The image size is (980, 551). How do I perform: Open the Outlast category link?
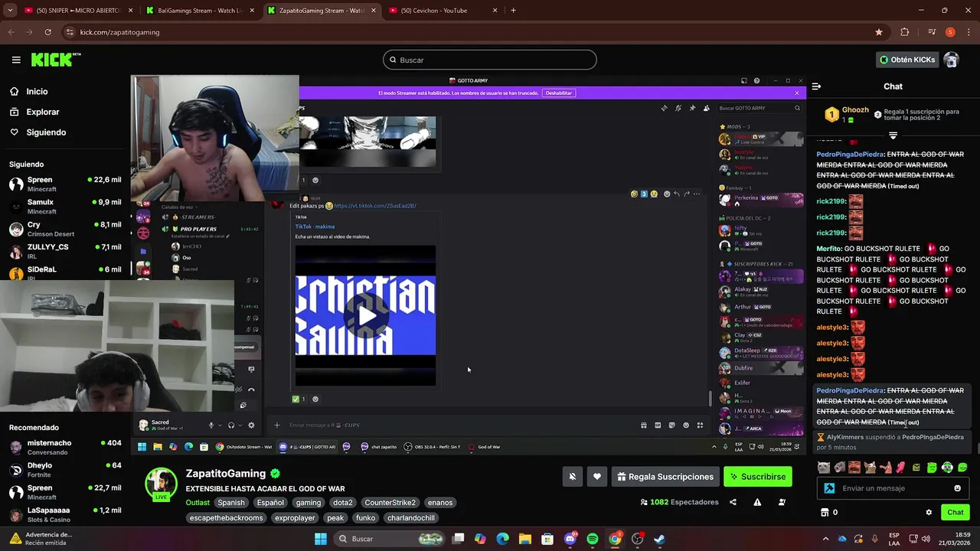tap(198, 503)
